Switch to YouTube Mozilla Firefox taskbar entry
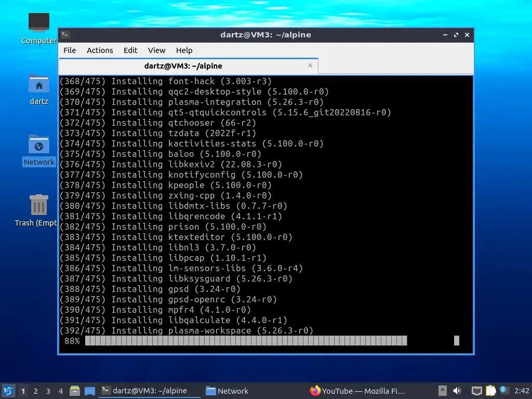The width and height of the screenshot is (532, 399). [x=357, y=391]
